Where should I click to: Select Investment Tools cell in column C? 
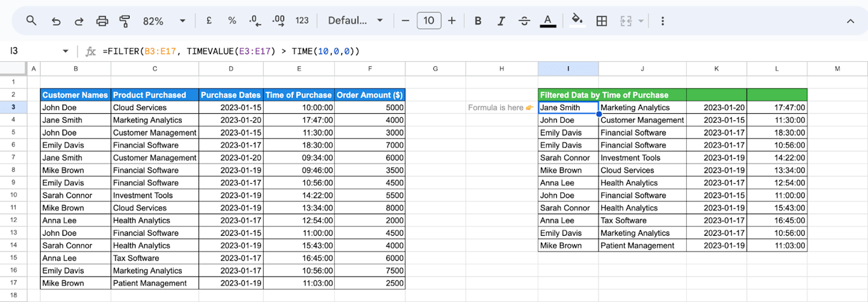[155, 195]
